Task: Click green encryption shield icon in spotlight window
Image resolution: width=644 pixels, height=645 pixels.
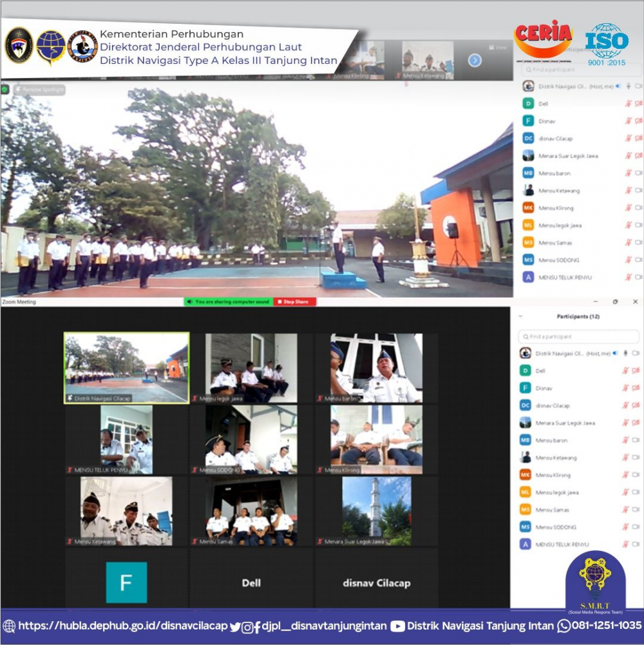Action: (x=5, y=90)
